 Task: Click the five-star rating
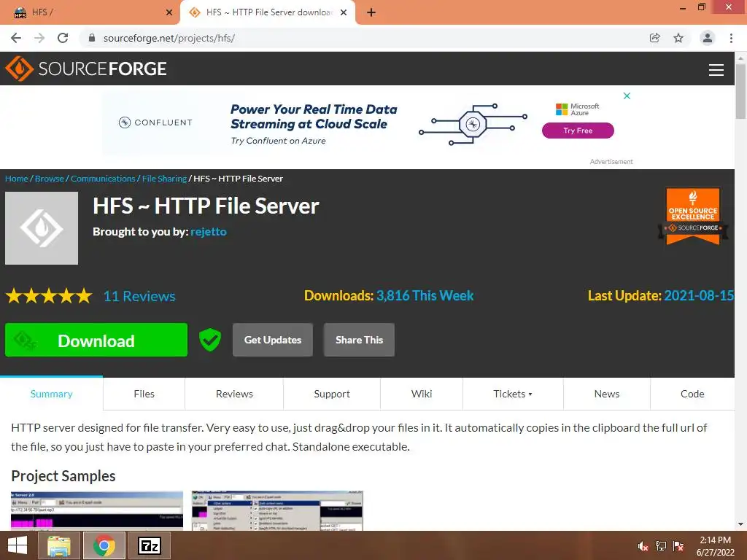[49, 296]
